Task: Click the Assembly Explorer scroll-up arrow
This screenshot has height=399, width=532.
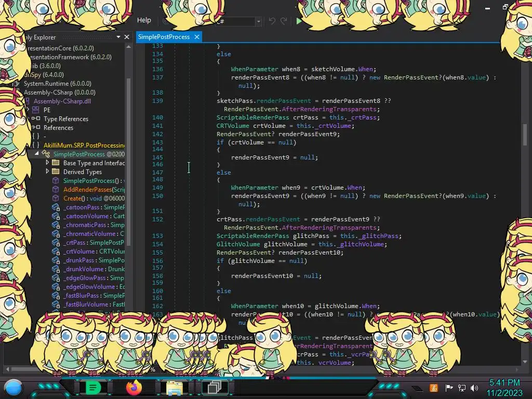Action: click(x=129, y=47)
